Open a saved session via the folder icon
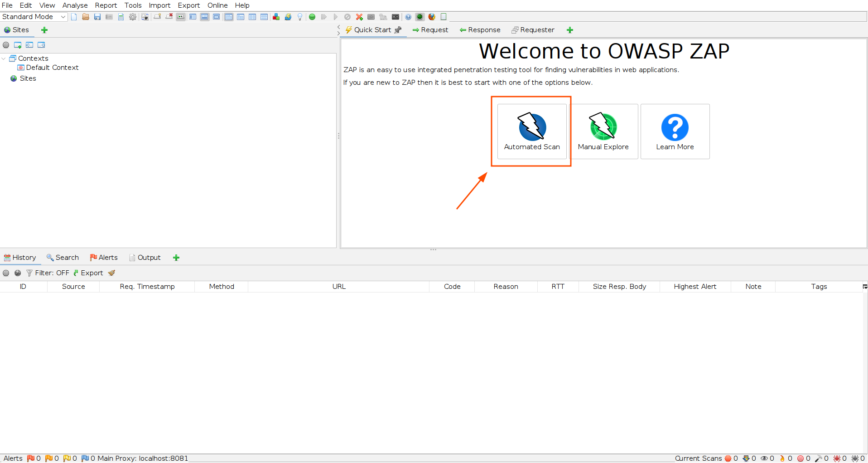Viewport: 868px width, 463px height. tap(86, 17)
